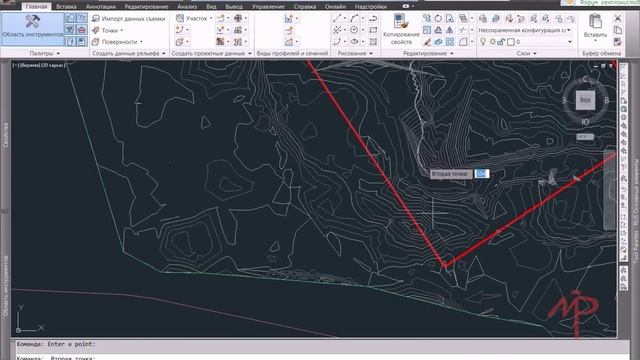Open the Справка ribbon tab
Image resolution: width=640 pixels, height=360 pixels.
305,7
